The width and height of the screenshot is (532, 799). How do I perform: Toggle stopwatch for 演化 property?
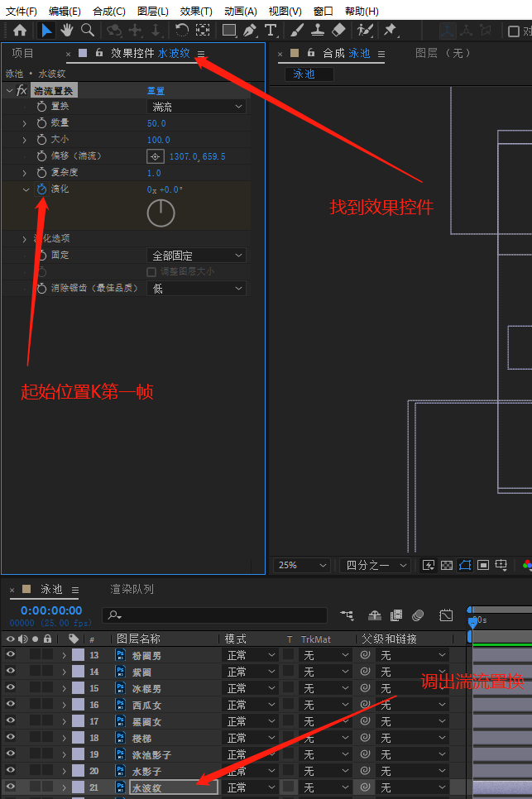click(41, 189)
